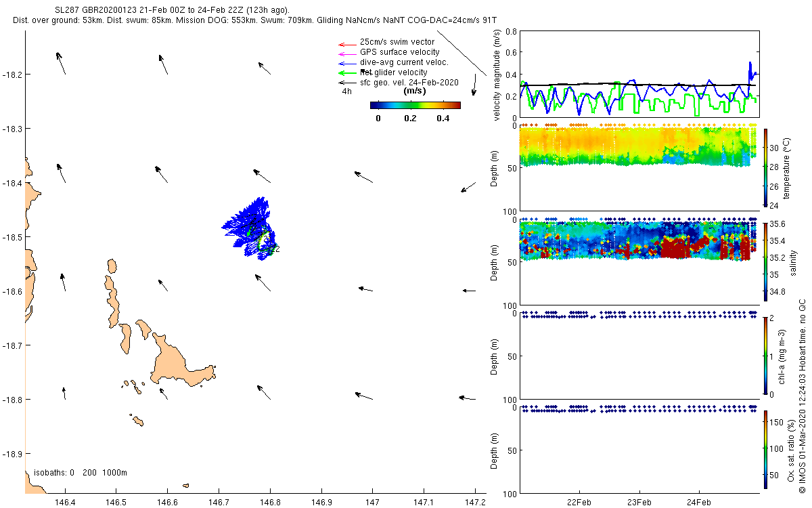Click the velocity (m/s) color bar
This screenshot has height=508, width=812.
pyautogui.click(x=415, y=105)
